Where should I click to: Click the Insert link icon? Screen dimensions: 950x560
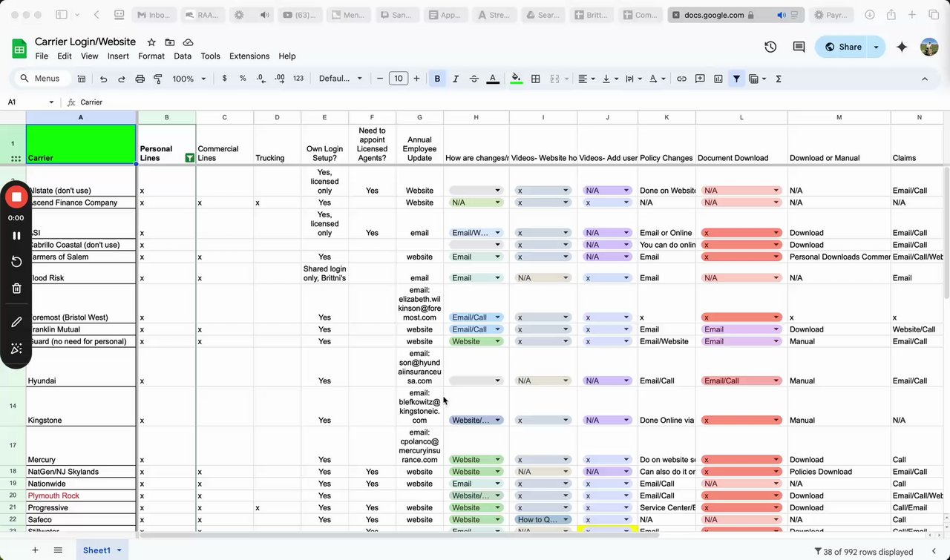click(681, 79)
